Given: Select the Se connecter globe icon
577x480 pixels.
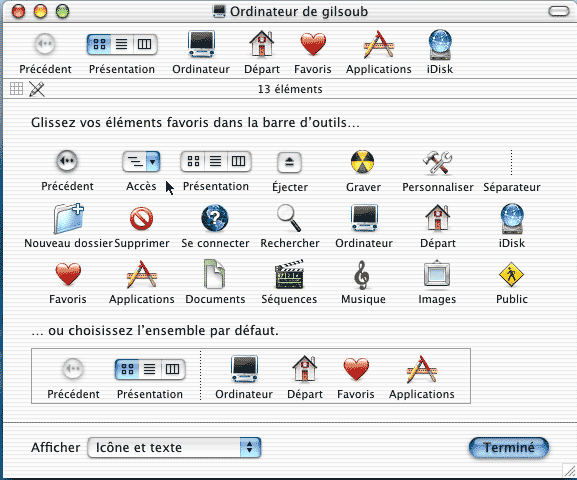Looking at the screenshot, I should 215,218.
